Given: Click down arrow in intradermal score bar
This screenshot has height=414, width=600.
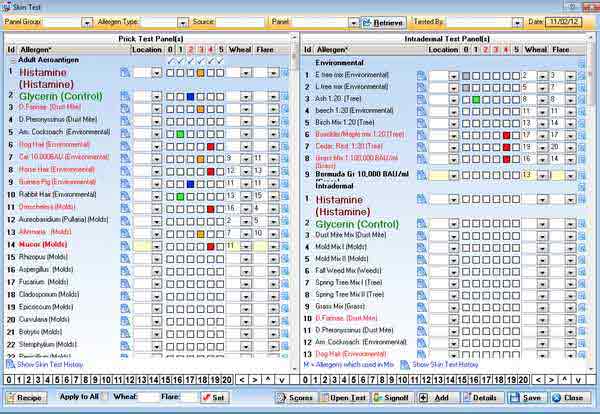Looking at the screenshot, I should coord(578,380).
